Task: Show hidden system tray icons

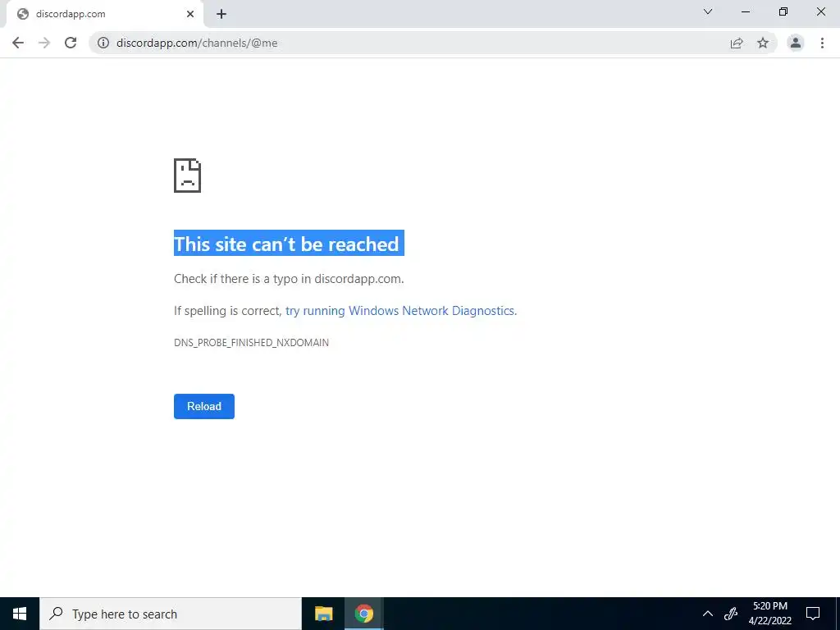Action: (x=708, y=614)
